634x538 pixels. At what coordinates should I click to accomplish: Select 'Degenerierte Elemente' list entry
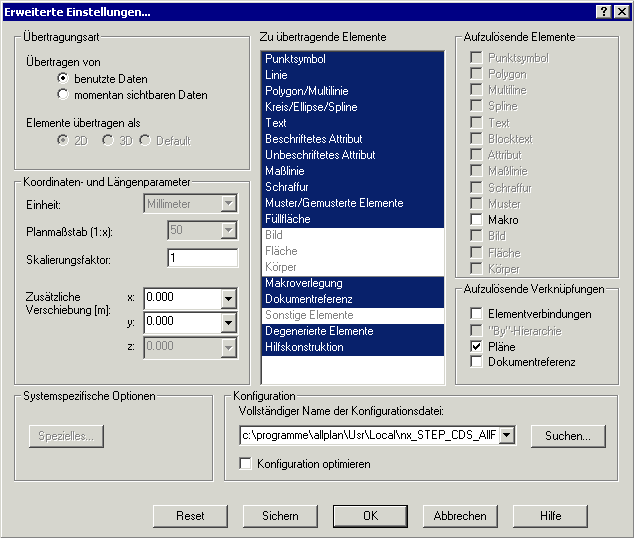click(x=353, y=331)
